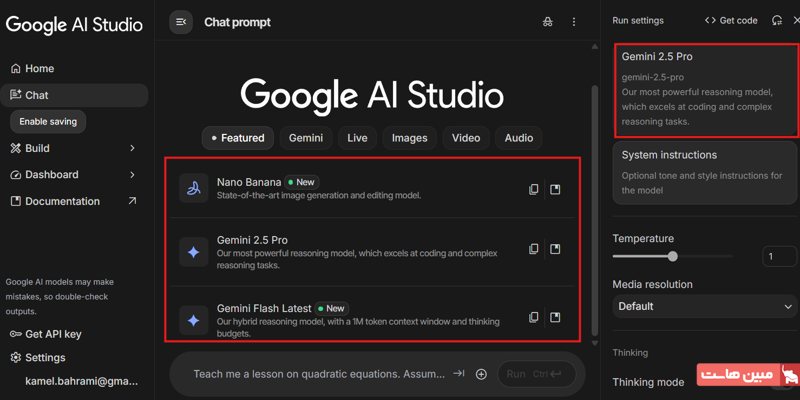Screen dimensions: 800x400
Task: Click the Enable saving button
Action: click(48, 121)
